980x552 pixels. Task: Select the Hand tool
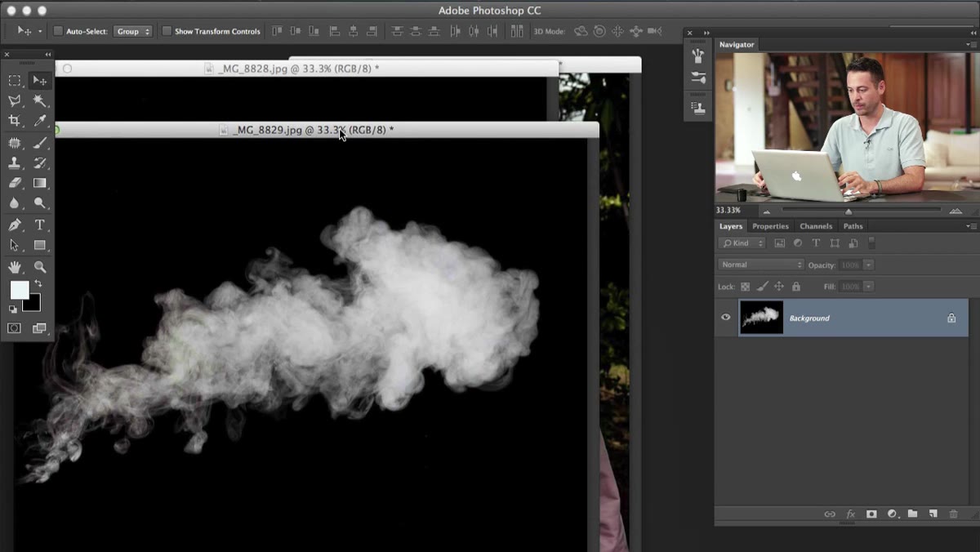coord(15,267)
